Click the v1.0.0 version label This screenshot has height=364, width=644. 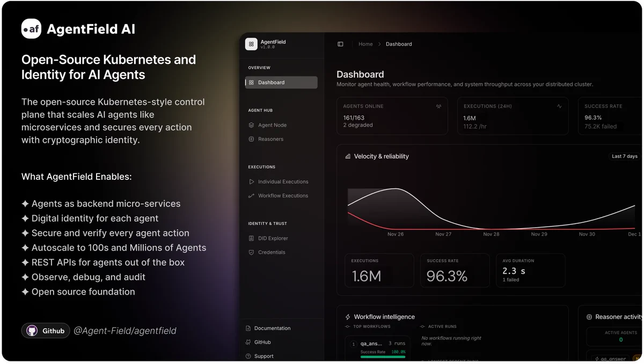[x=268, y=47]
